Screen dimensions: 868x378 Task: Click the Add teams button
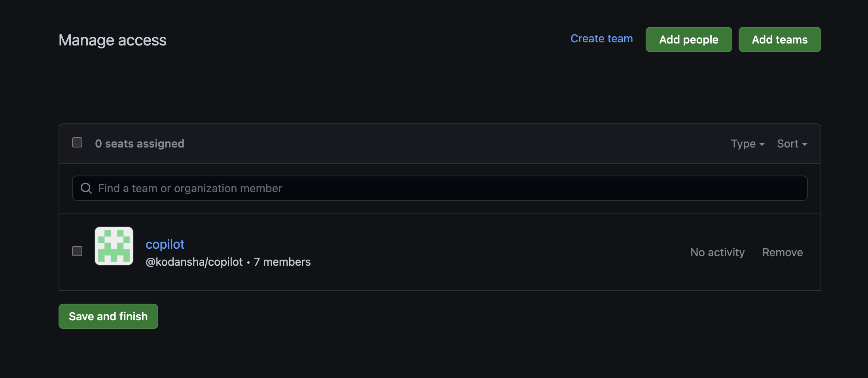point(779,39)
